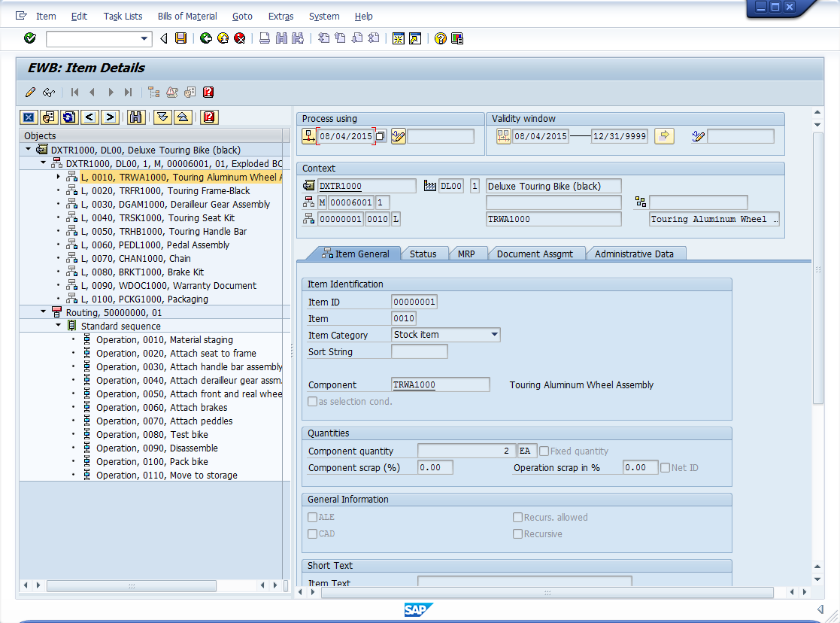840x623 pixels.
Task: Click the Save floppy disk icon
Action: 181,38
